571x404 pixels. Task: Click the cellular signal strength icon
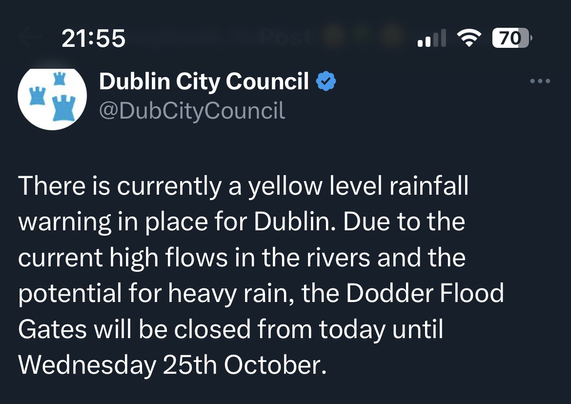tap(432, 38)
